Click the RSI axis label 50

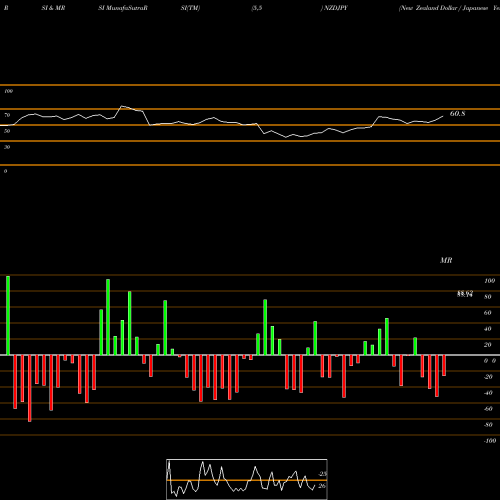pos(7,131)
